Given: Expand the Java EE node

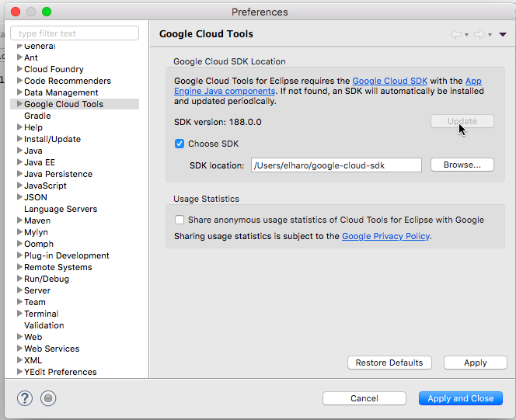Looking at the screenshot, I should [19, 162].
